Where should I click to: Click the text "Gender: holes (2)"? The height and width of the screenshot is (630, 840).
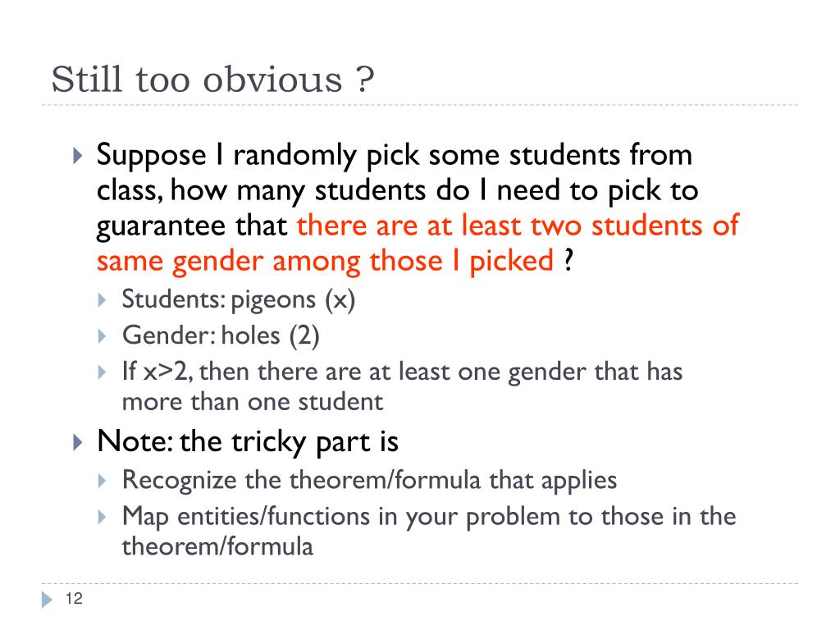point(221,335)
